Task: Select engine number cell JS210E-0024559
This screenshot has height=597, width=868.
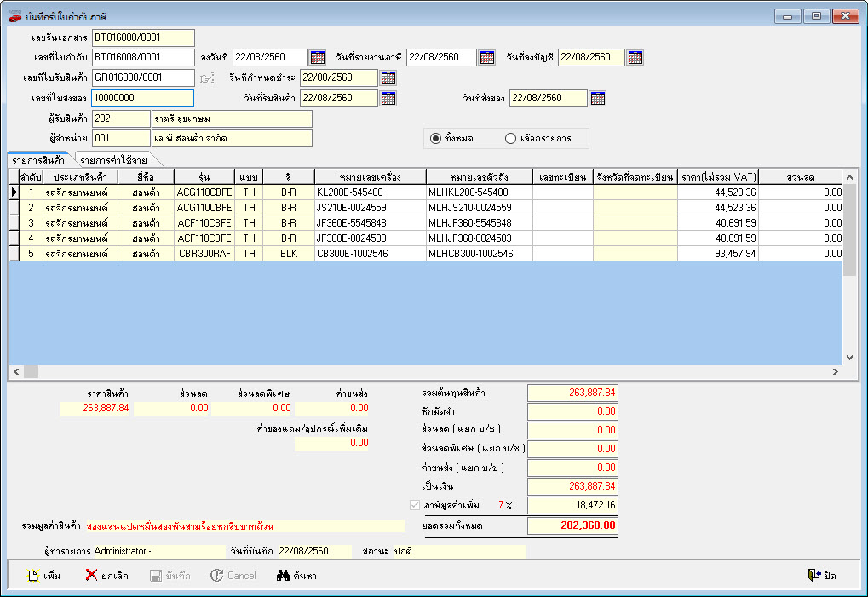Action: [371, 208]
